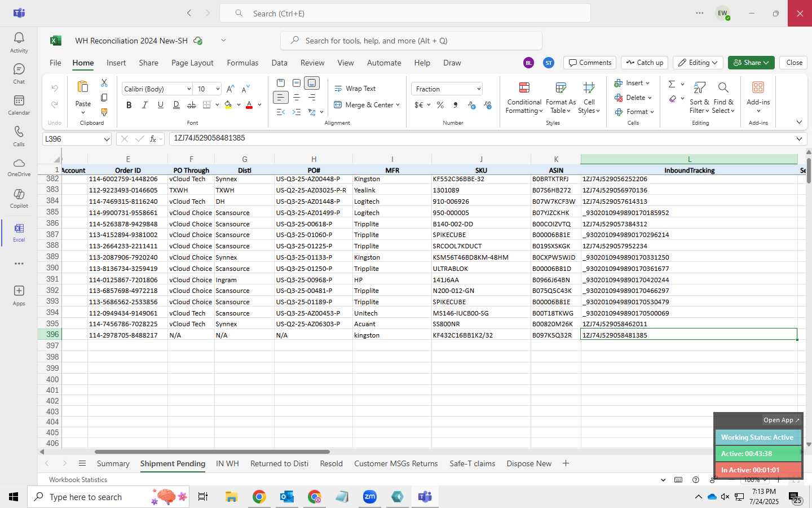Open OneDrive in the Teams sidebar
The image size is (812, 508).
(19, 167)
